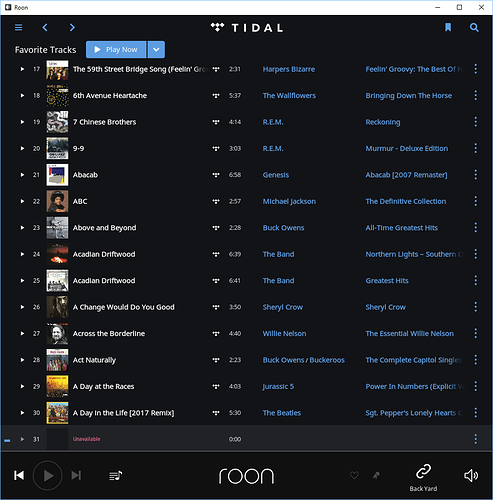Select the Above and Beyond track title
Screen dimensions: 493x500
coord(104,228)
